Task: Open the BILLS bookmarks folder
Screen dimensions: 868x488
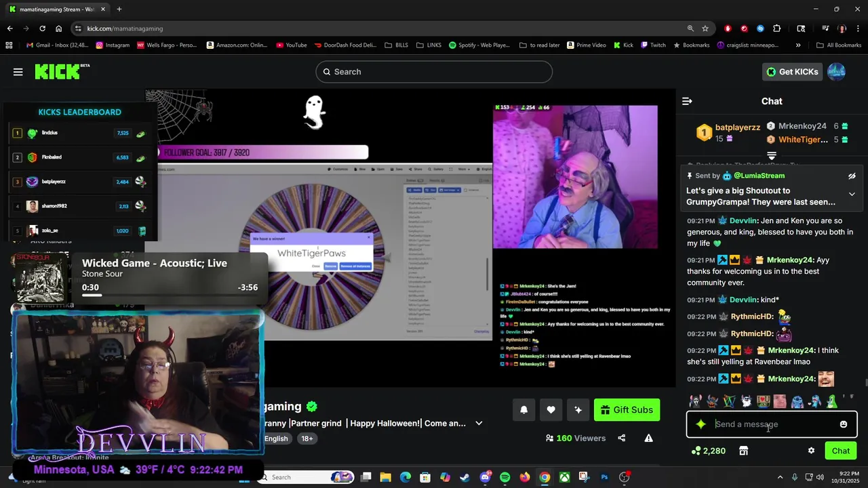Action: (x=397, y=45)
